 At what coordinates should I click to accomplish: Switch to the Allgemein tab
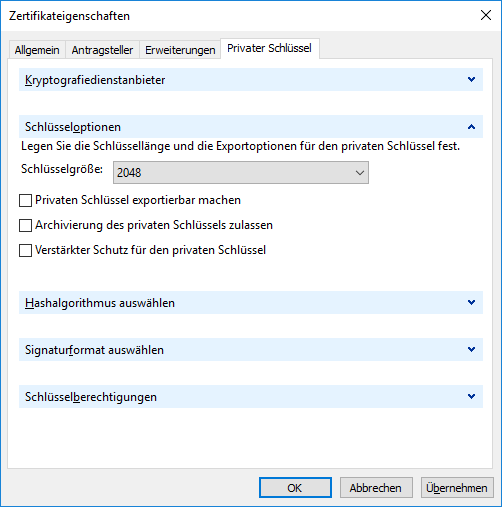click(37, 50)
